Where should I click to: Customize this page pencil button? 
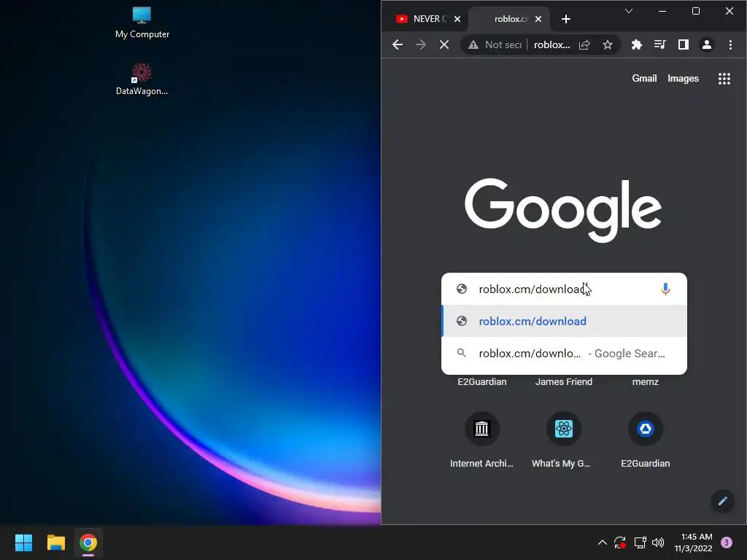click(x=722, y=500)
